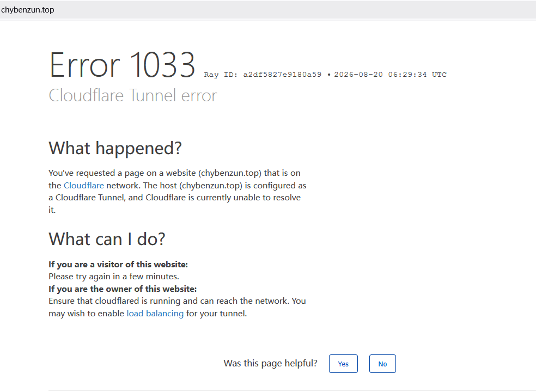Click the timestamp 2026-08-20 06:29:34 UTC
Screen dimensions: 536x392
click(x=391, y=75)
